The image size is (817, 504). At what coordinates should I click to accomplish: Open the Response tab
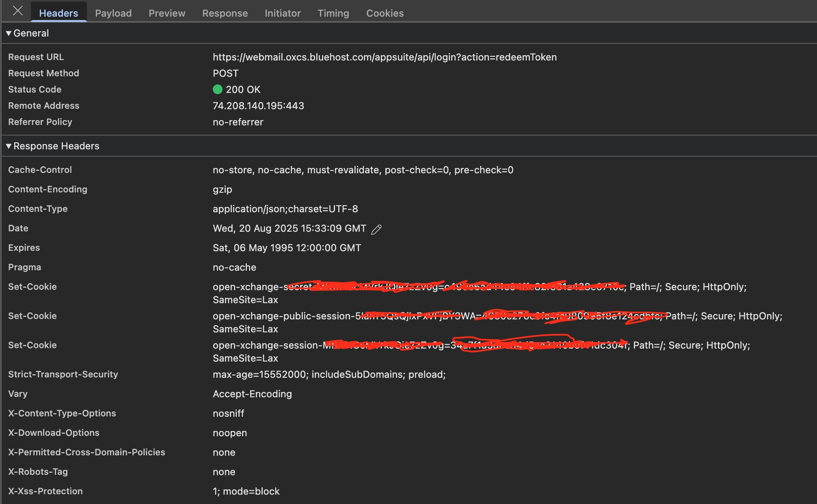[x=225, y=13]
